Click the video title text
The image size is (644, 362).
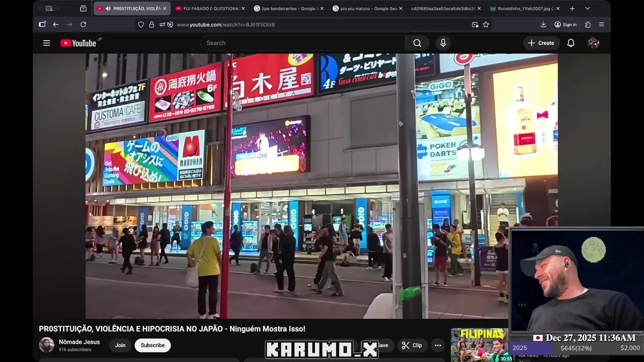click(x=172, y=329)
